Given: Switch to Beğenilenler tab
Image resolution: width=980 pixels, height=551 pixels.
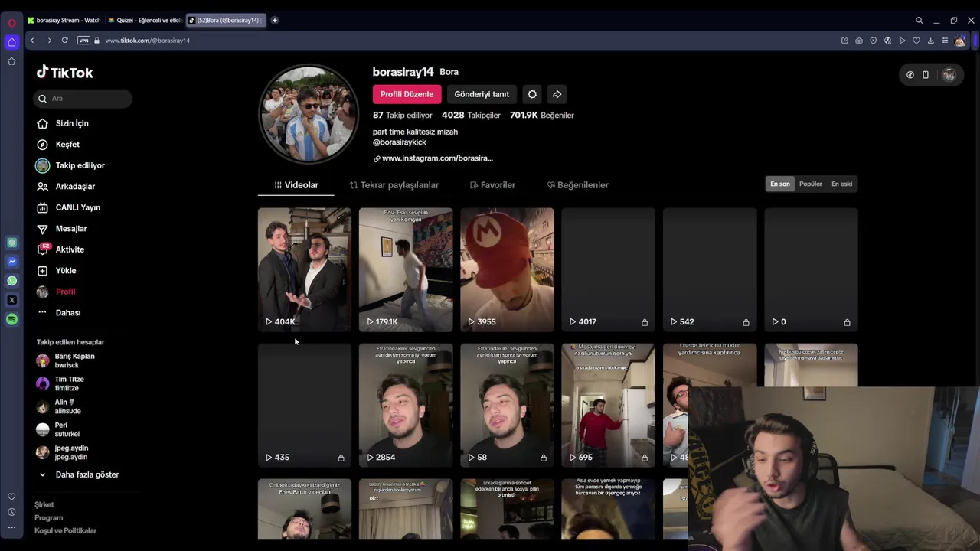Looking at the screenshot, I should (578, 185).
